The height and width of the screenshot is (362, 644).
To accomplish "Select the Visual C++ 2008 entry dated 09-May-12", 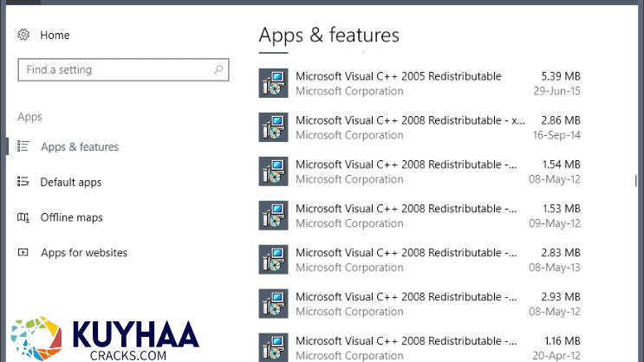I will [x=406, y=209].
